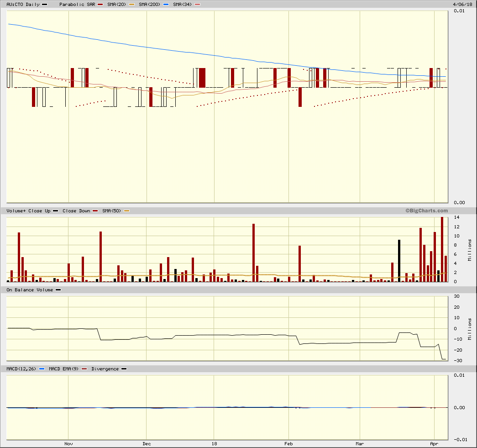The image size is (477, 448).
Task: Click the orange SMA(20) legend swatch
Action: click(131, 4)
